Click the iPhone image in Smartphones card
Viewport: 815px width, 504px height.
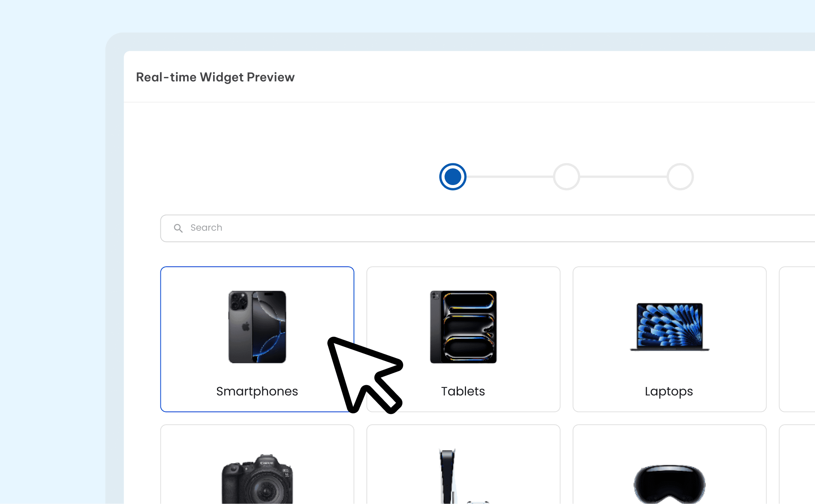[257, 327]
